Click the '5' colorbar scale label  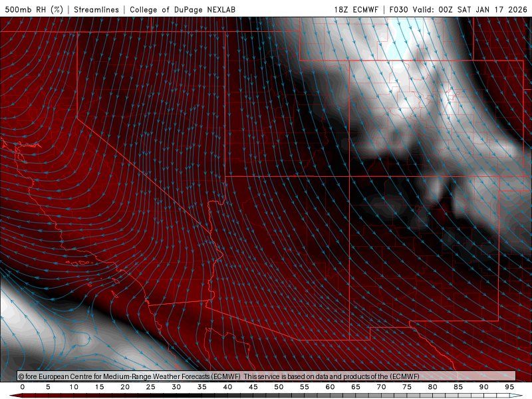48,387
